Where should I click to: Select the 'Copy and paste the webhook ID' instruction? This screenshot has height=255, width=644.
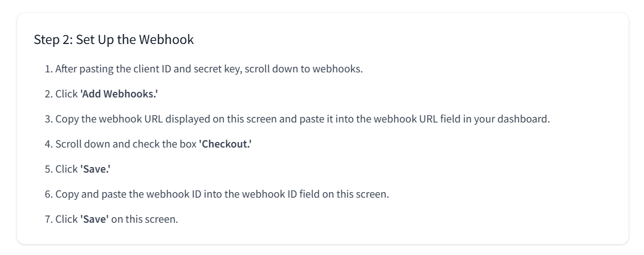pos(222,194)
